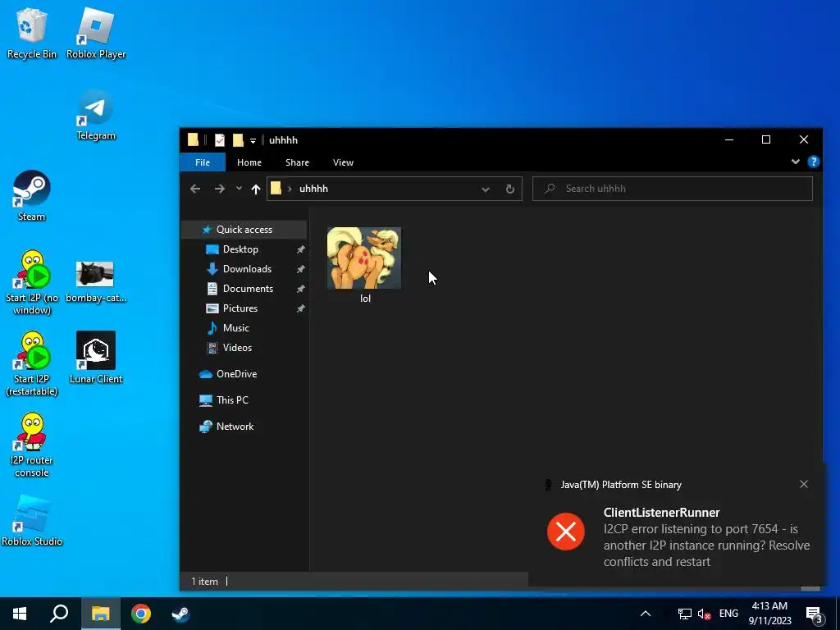Screen dimensions: 840x630
Task: Click the Properties icon in Explorer title bar
Action: (220, 140)
